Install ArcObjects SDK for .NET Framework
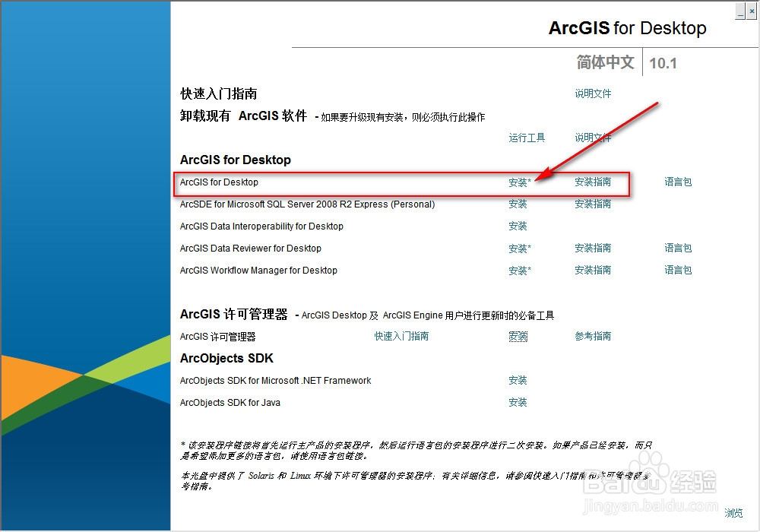 [x=518, y=380]
